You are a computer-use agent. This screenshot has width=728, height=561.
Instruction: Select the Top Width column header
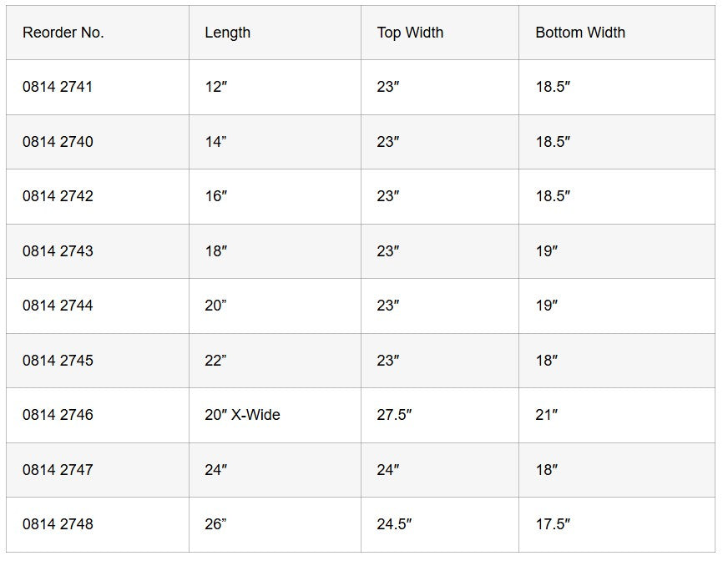pyautogui.click(x=410, y=33)
